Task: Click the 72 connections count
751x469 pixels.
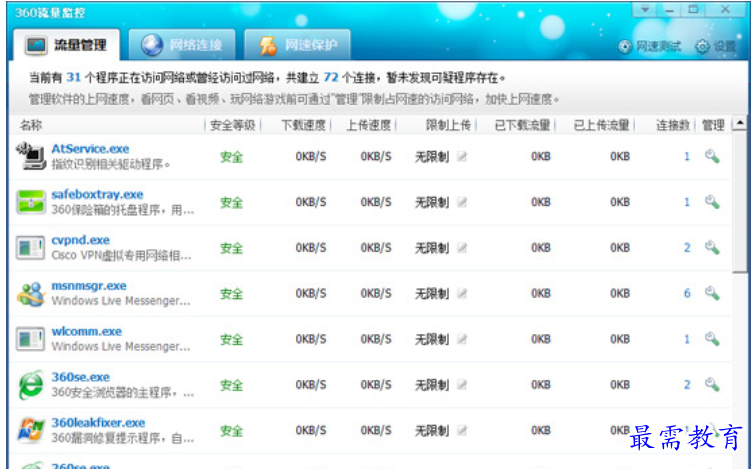Action: (331, 77)
